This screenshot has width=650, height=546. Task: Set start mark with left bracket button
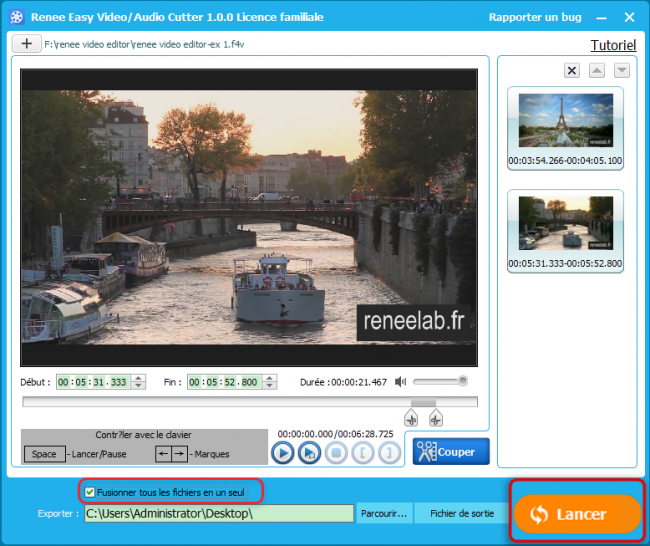(x=363, y=453)
